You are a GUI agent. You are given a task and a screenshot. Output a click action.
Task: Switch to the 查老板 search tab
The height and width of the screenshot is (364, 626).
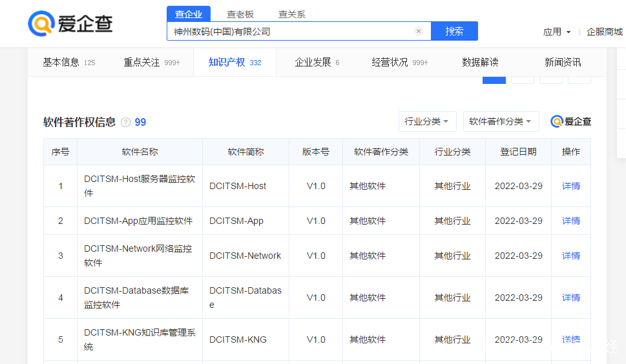click(x=240, y=14)
